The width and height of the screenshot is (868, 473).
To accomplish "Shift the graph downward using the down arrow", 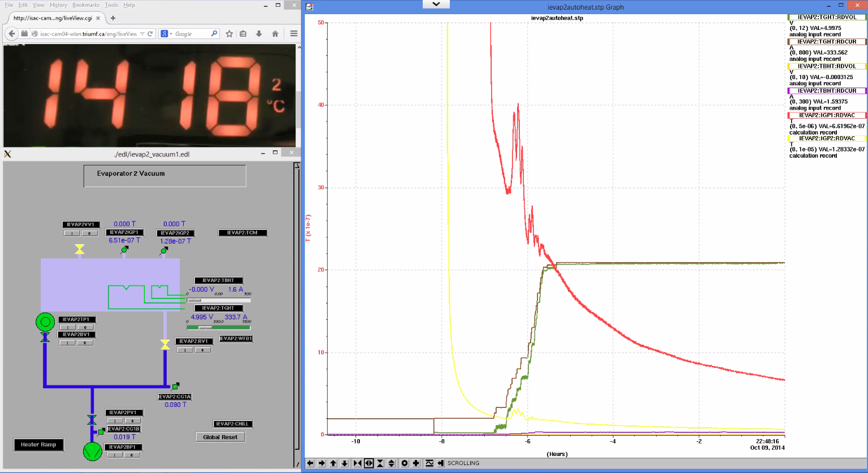I will tap(345, 463).
